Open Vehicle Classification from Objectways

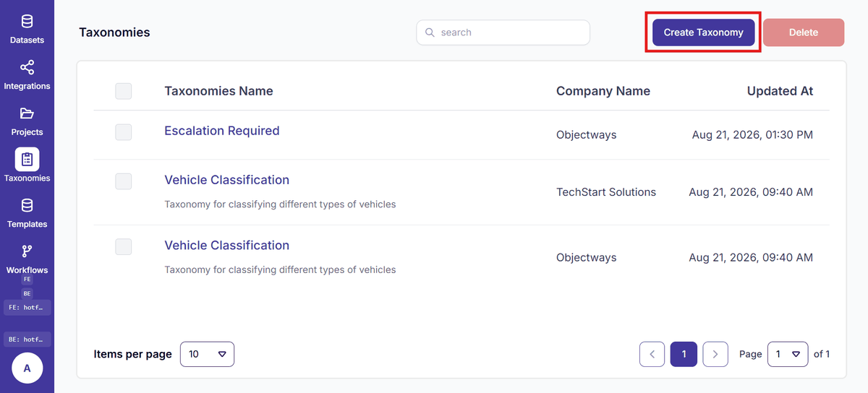[x=227, y=245]
